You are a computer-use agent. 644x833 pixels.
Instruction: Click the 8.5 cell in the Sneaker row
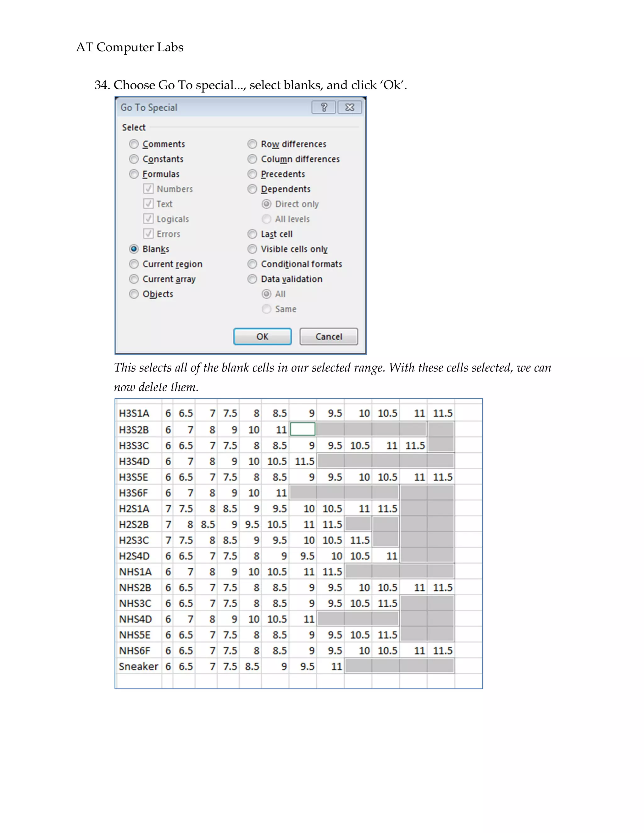[x=250, y=666]
